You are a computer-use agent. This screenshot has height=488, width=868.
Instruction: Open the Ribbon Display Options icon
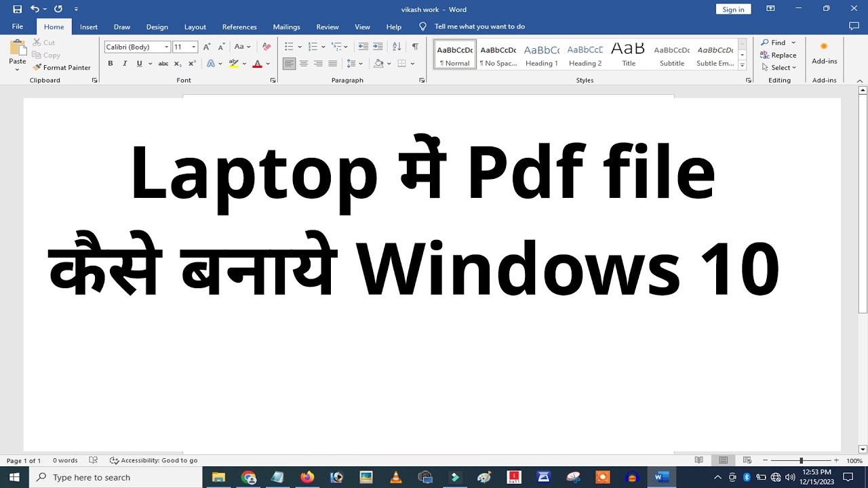coord(770,9)
